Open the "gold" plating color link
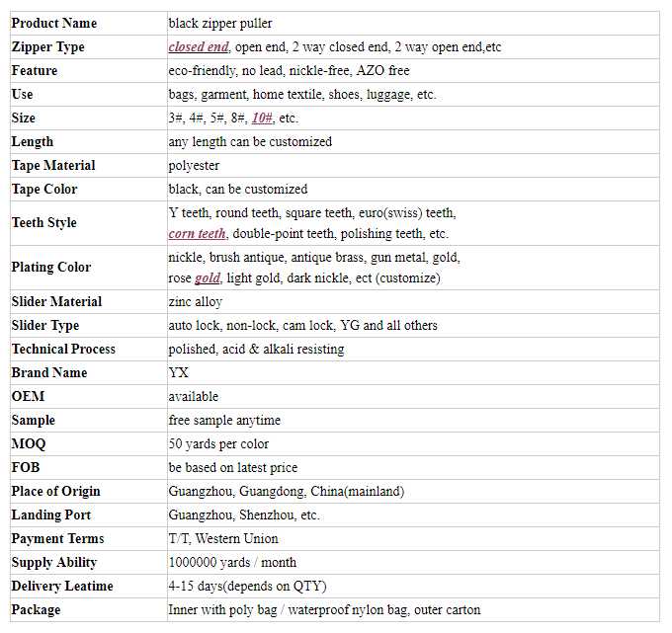This screenshot has width=672, height=633. pyautogui.click(x=207, y=278)
